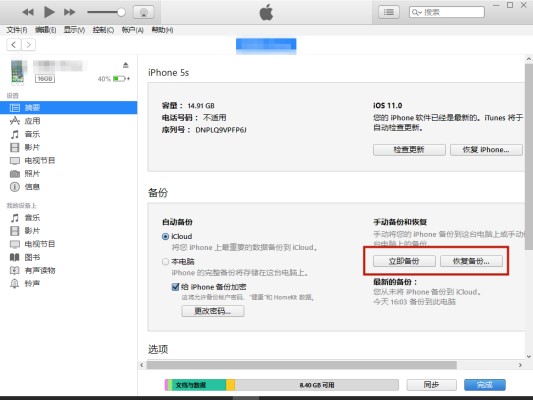Open the AirPlay output icon
This screenshot has width=533, height=400.
(x=144, y=12)
